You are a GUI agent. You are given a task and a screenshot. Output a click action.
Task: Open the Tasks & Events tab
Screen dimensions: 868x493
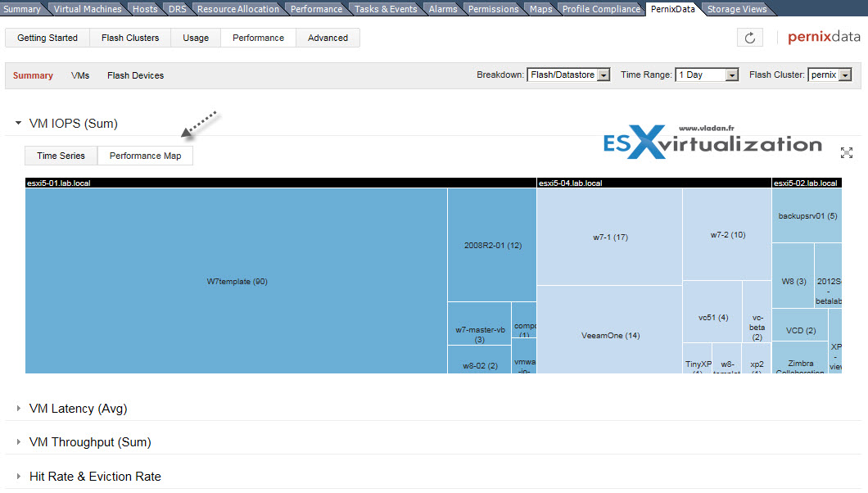click(x=386, y=9)
